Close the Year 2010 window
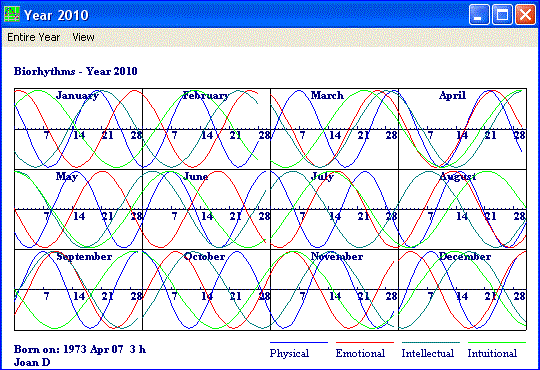This screenshot has height=370, width=540. point(525,15)
